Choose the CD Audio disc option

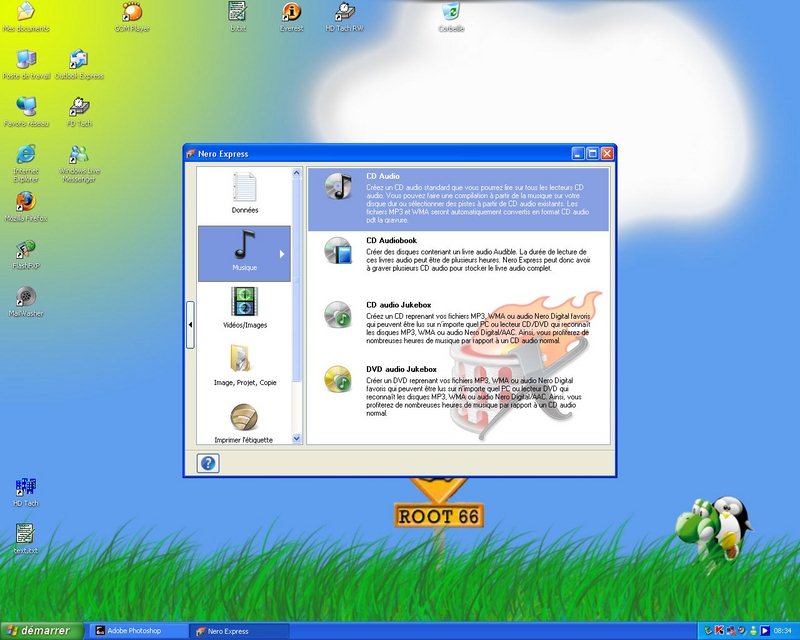[x=458, y=199]
